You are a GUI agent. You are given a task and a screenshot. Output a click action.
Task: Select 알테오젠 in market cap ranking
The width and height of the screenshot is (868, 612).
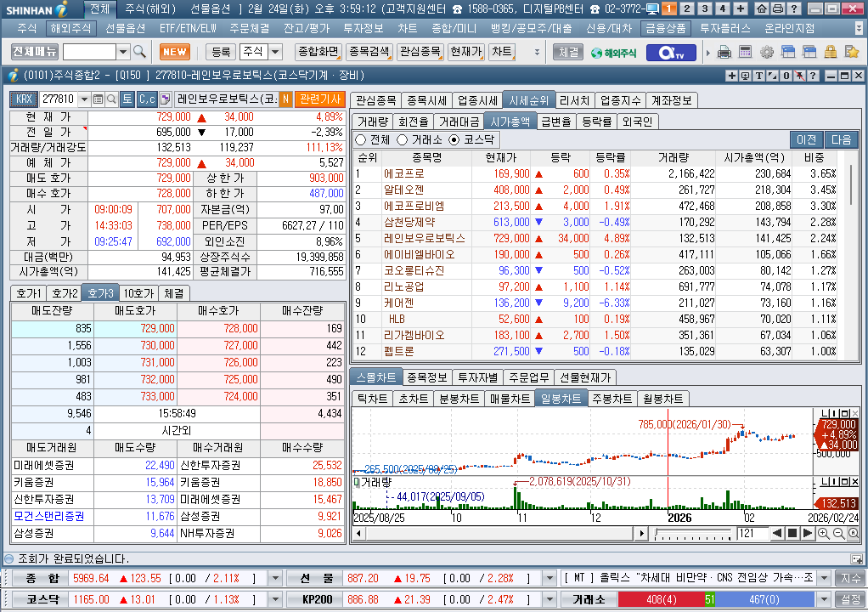coord(403,190)
